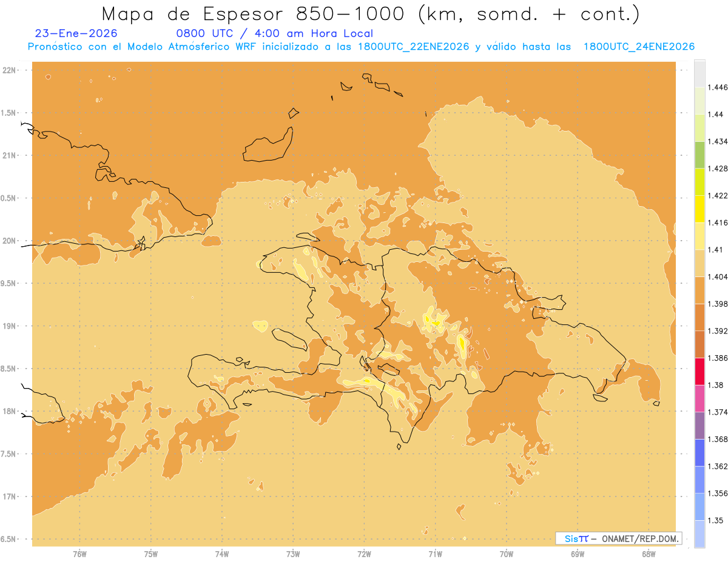Viewport: 728px width, 562px height.
Task: Click the 1.368 colorbar value
Action: pyautogui.click(x=717, y=439)
